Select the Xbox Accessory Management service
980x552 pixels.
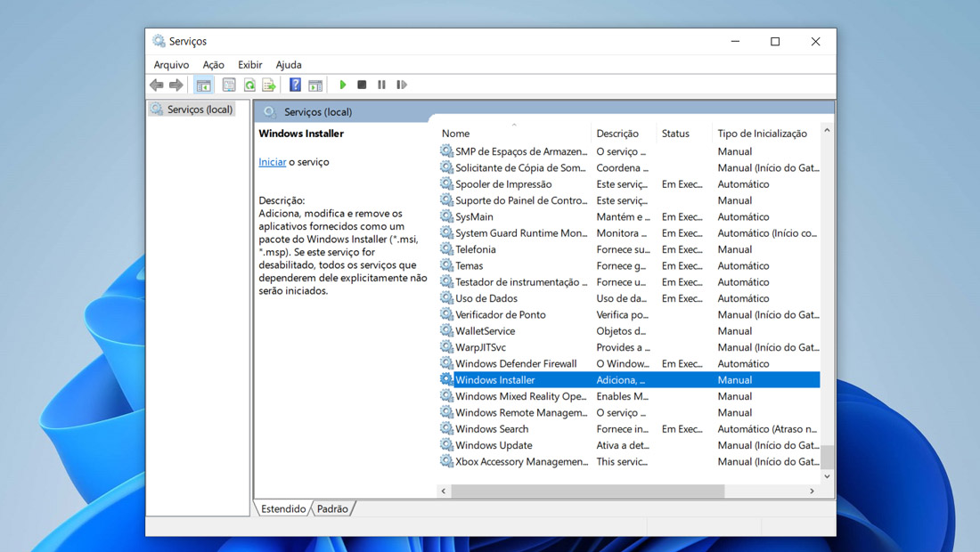pyautogui.click(x=630, y=461)
